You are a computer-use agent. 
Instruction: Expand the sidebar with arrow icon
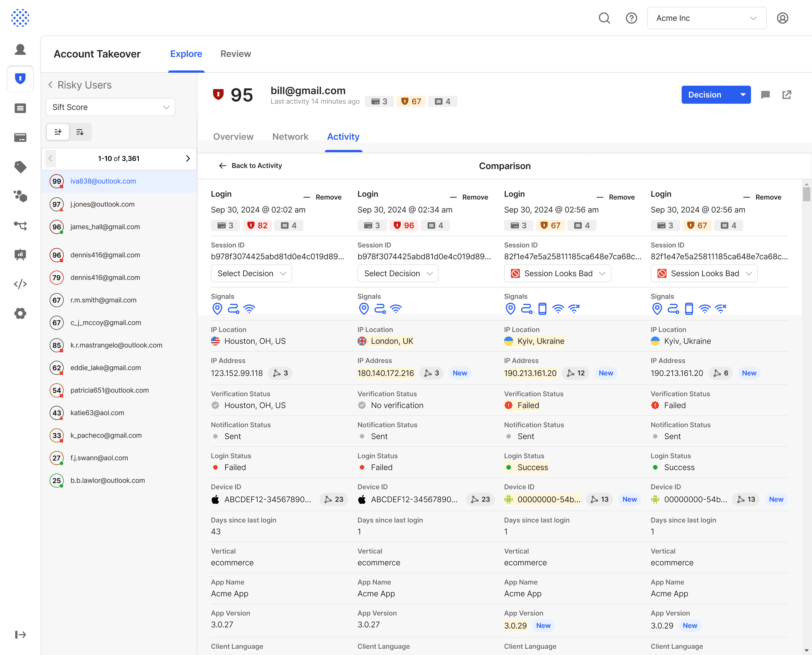(20, 635)
